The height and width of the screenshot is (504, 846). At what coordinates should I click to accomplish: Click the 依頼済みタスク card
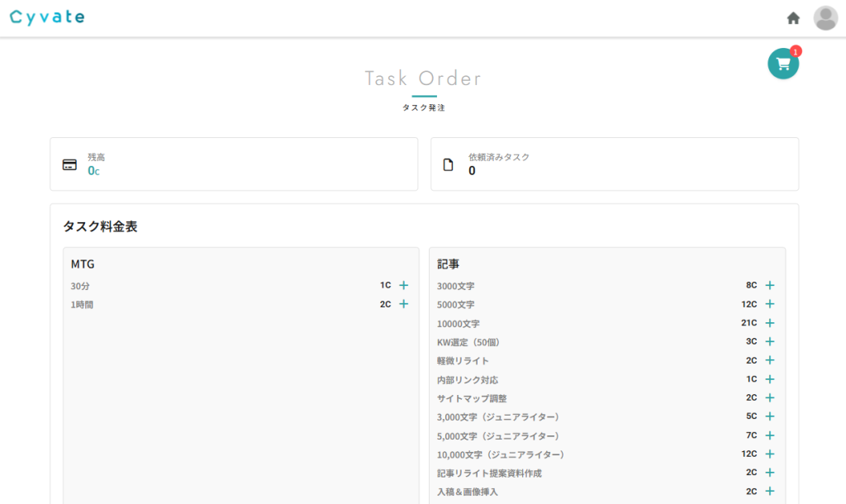(614, 164)
